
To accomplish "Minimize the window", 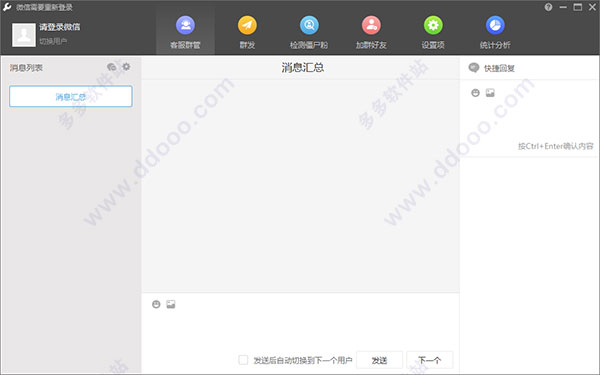I will tap(563, 7).
